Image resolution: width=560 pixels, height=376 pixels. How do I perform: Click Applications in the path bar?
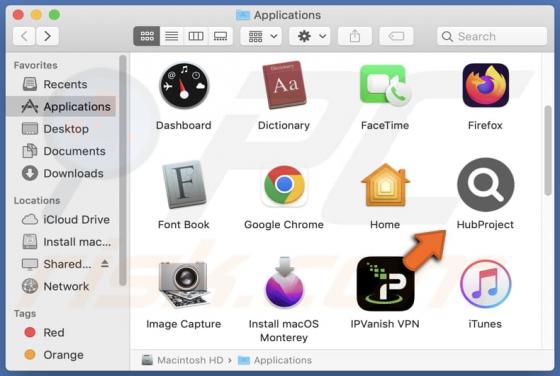point(275,360)
